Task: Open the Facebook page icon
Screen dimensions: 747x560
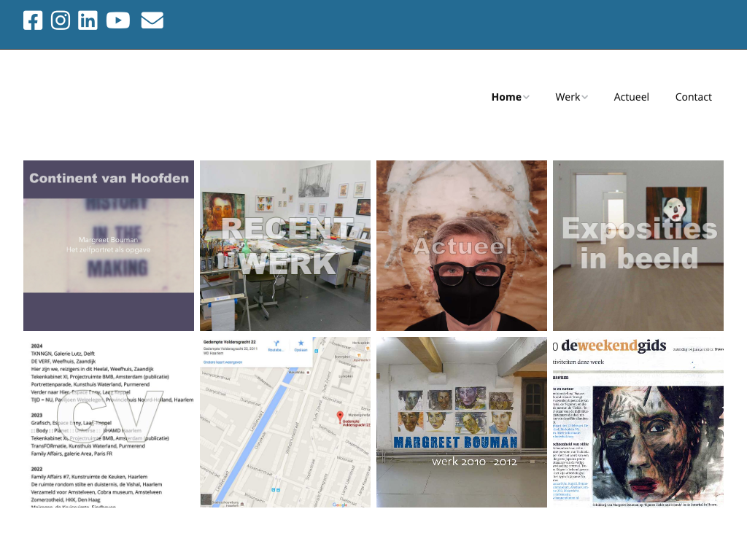Action: point(33,20)
